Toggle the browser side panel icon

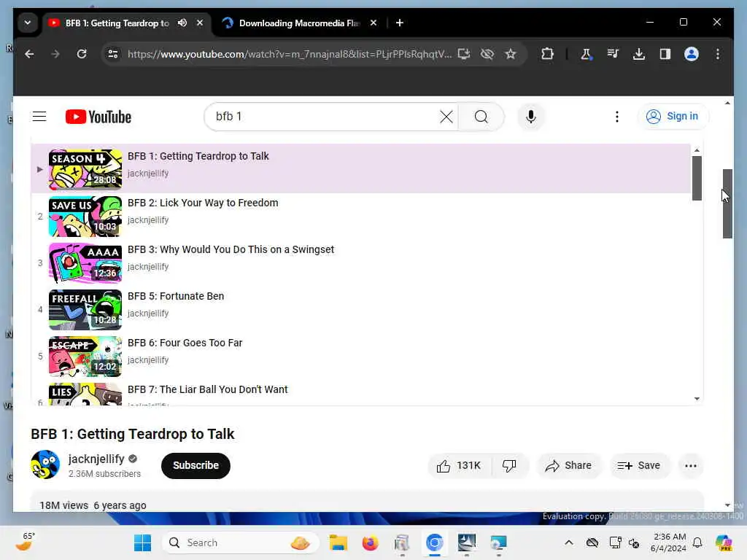point(665,54)
